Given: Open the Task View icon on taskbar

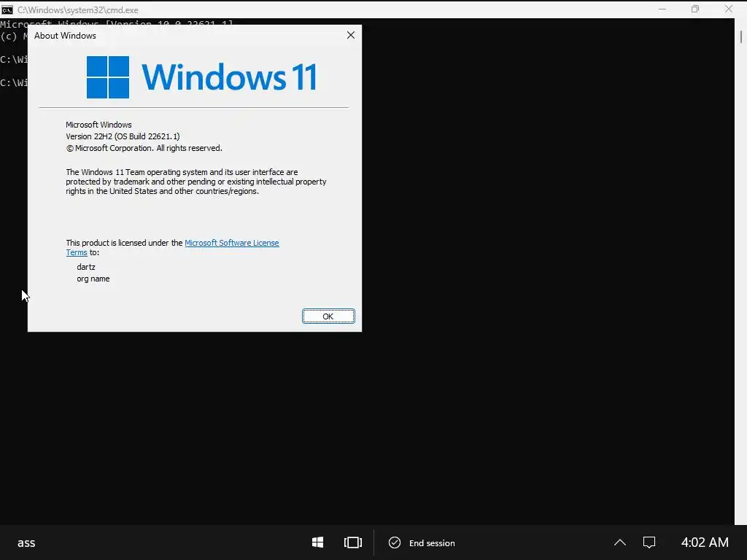Looking at the screenshot, I should pos(352,542).
